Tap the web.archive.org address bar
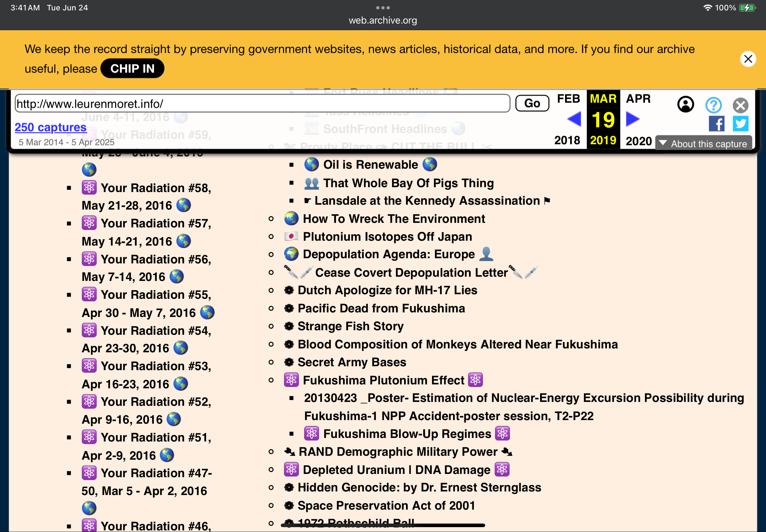The height and width of the screenshot is (532, 766). pos(383,20)
